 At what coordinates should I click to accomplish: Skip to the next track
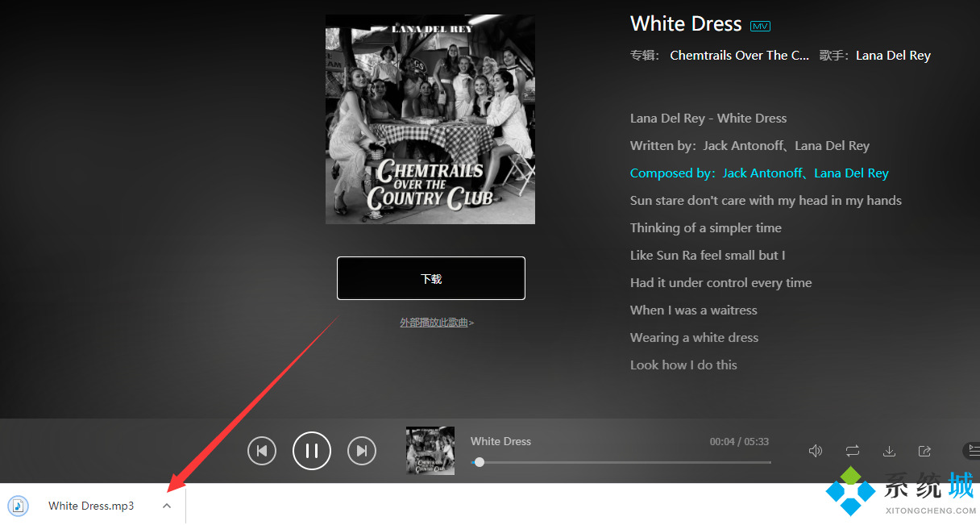362,451
